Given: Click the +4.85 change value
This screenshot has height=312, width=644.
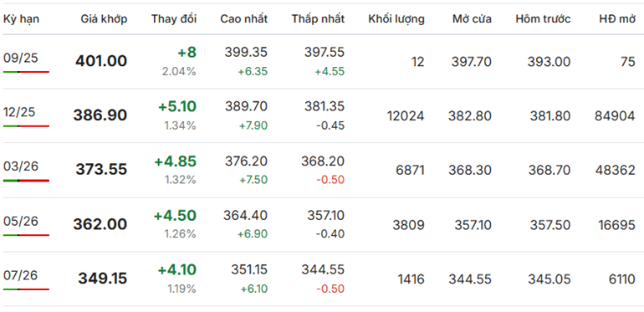Looking at the screenshot, I should tap(176, 161).
